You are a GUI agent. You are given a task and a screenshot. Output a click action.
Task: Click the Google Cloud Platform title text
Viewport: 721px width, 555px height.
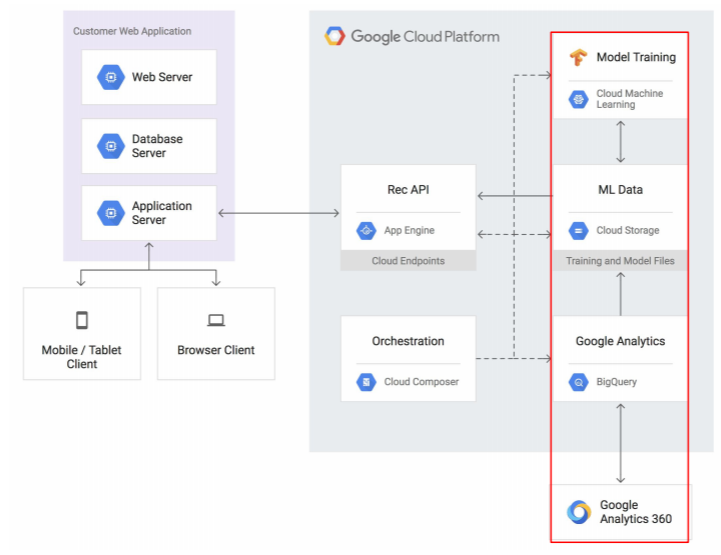(425, 36)
